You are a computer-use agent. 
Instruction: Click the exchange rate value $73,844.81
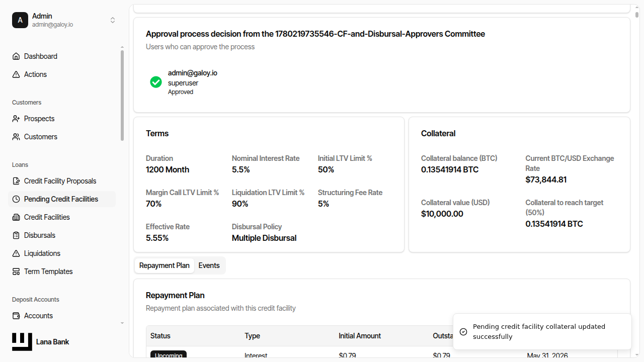pos(546,180)
